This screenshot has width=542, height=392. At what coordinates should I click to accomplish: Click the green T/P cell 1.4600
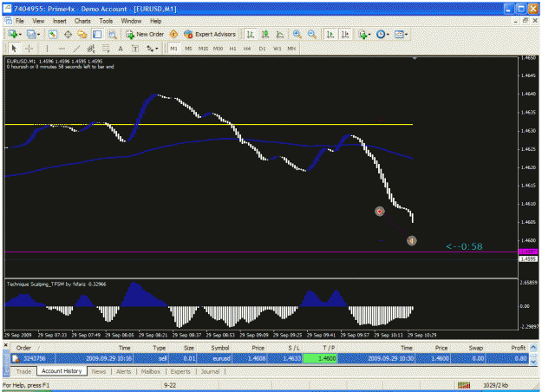click(320, 358)
